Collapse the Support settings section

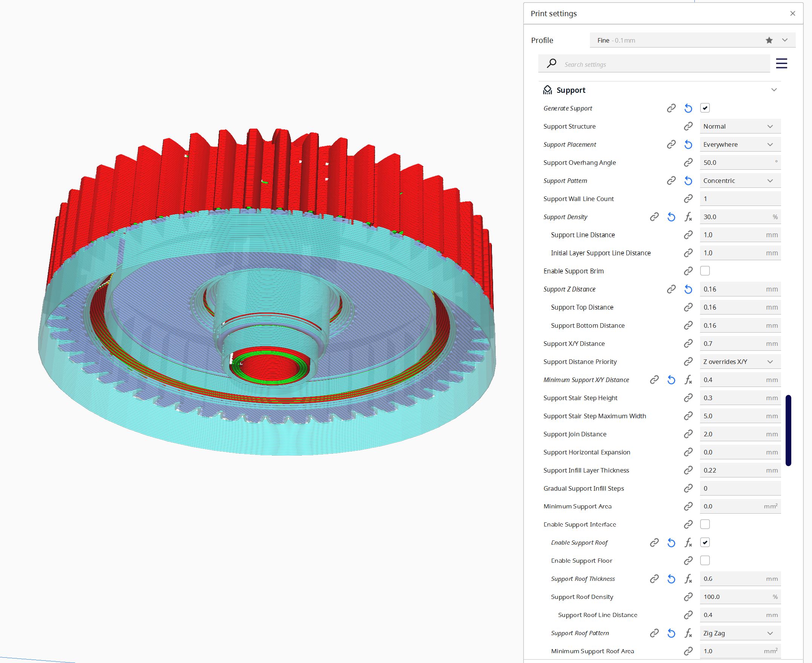tap(774, 89)
